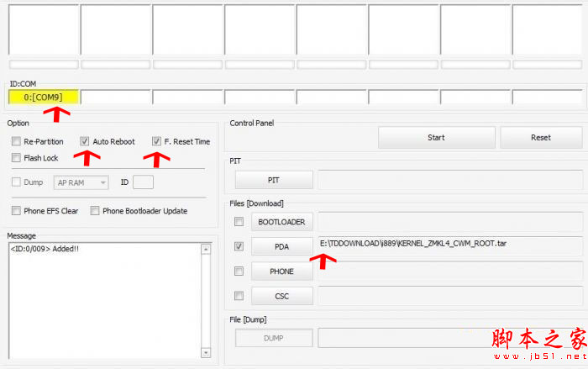
Task: Click the DUMP button
Action: [x=274, y=338]
